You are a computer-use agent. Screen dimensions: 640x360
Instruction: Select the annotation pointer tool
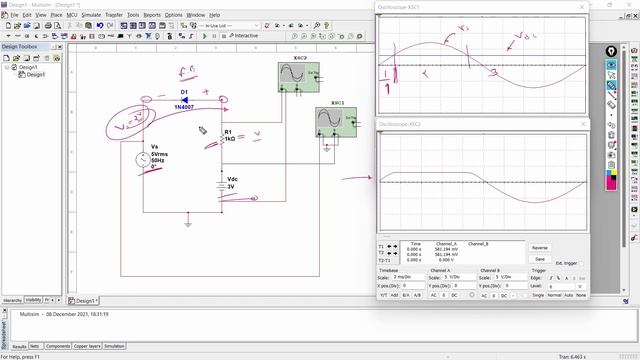(x=611, y=74)
